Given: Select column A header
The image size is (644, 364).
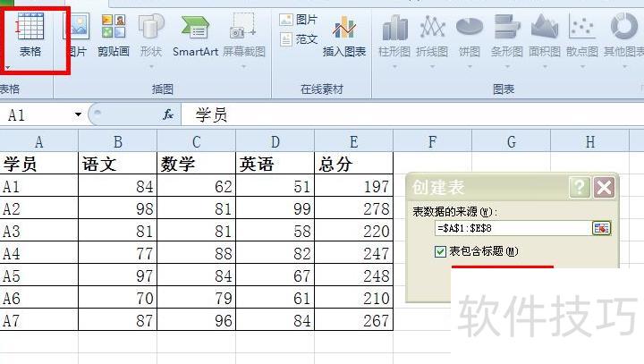Looking at the screenshot, I should pyautogui.click(x=39, y=141).
